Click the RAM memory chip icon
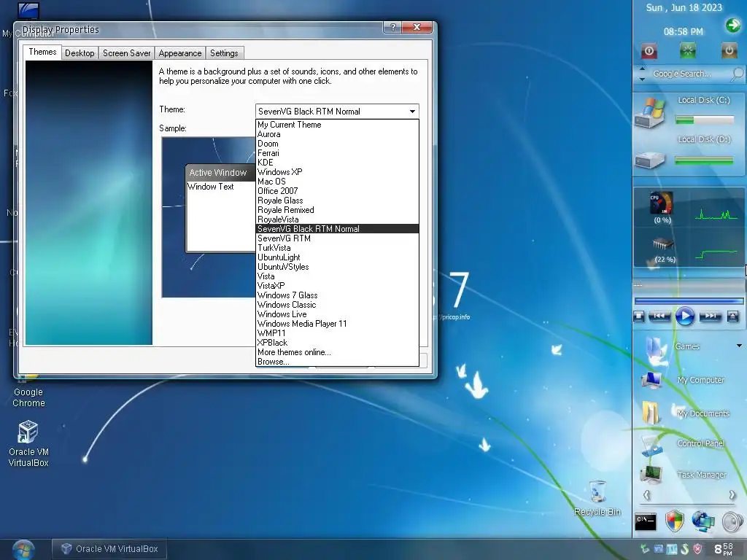 662,244
